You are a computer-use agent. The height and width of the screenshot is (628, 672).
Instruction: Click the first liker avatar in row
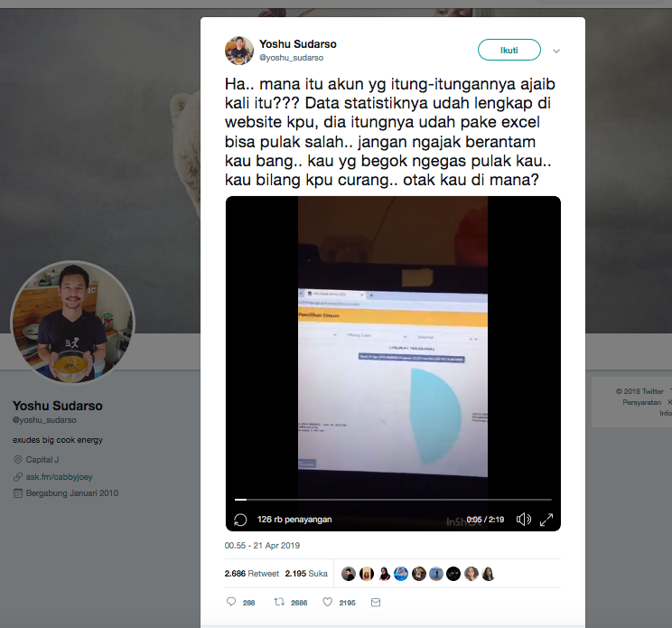tap(349, 574)
